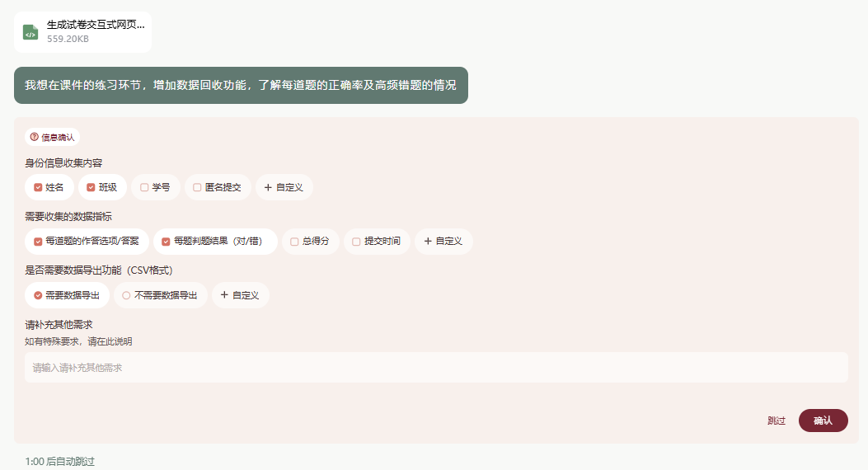Uncheck the 班级 checkbox

point(91,188)
